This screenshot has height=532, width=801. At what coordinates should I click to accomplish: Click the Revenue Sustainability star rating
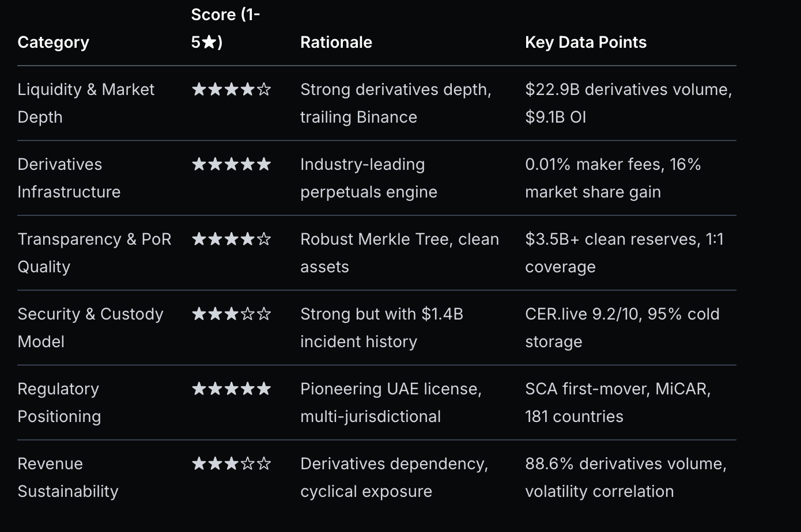point(231,464)
